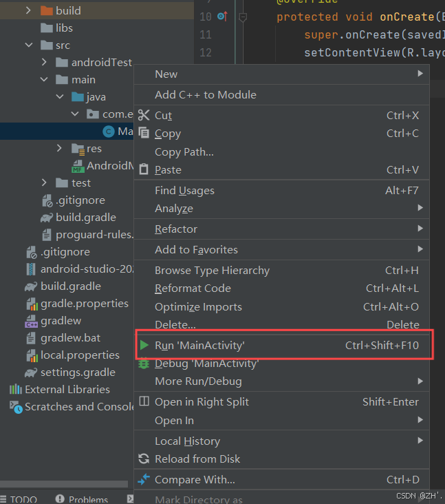Click the green Run play icon

click(x=144, y=345)
